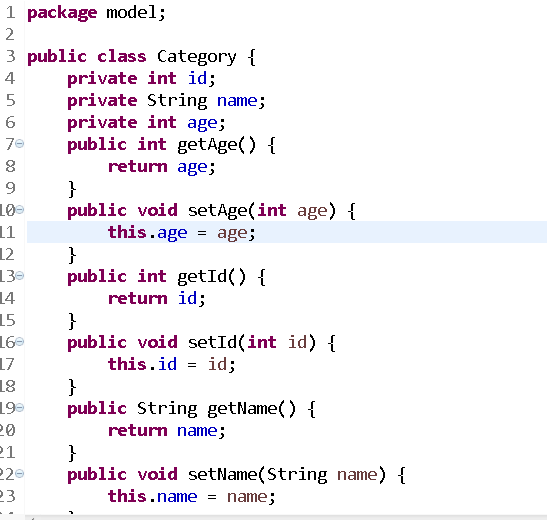The width and height of the screenshot is (547, 520).
Task: Click line number 1 in the gutter
Action: [10, 12]
